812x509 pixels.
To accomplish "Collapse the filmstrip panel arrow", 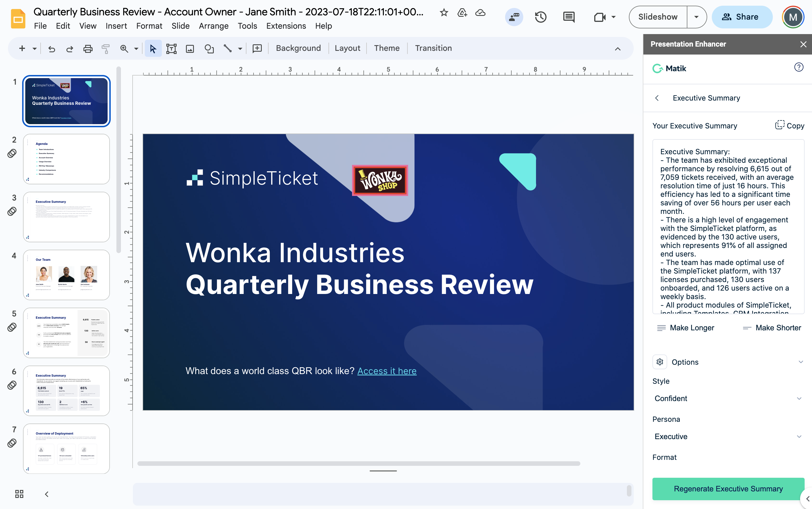I will pos(47,494).
